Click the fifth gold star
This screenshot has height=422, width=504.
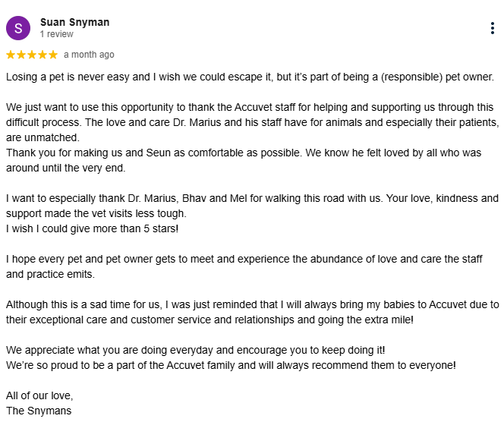(53, 55)
